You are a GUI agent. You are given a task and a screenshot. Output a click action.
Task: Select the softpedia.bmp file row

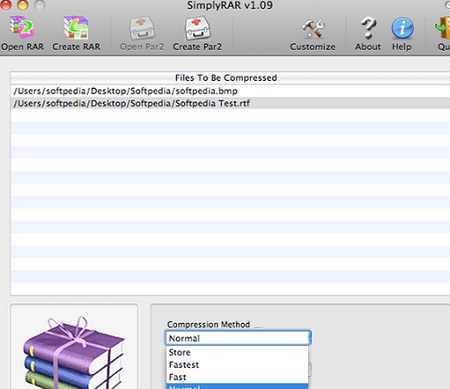230,91
